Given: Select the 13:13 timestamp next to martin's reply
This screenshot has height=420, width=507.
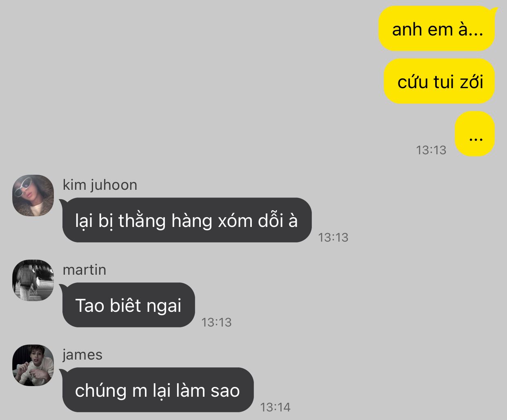Looking at the screenshot, I should click(216, 322).
